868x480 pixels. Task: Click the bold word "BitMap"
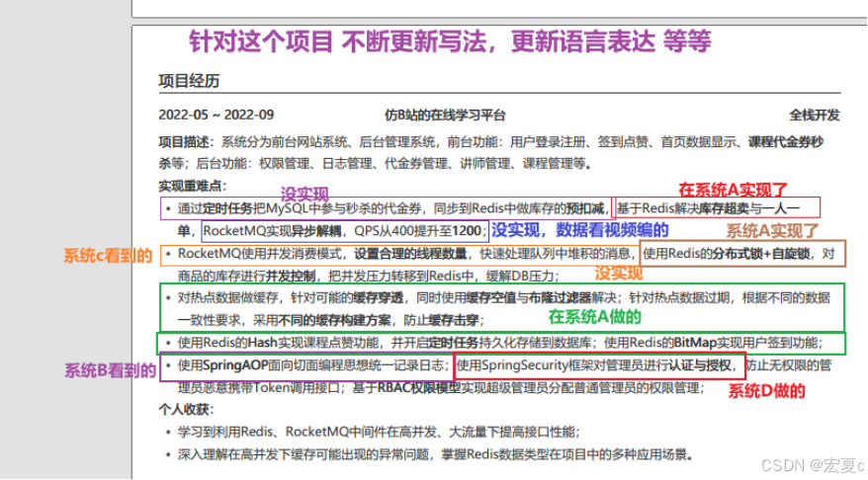[x=695, y=343]
